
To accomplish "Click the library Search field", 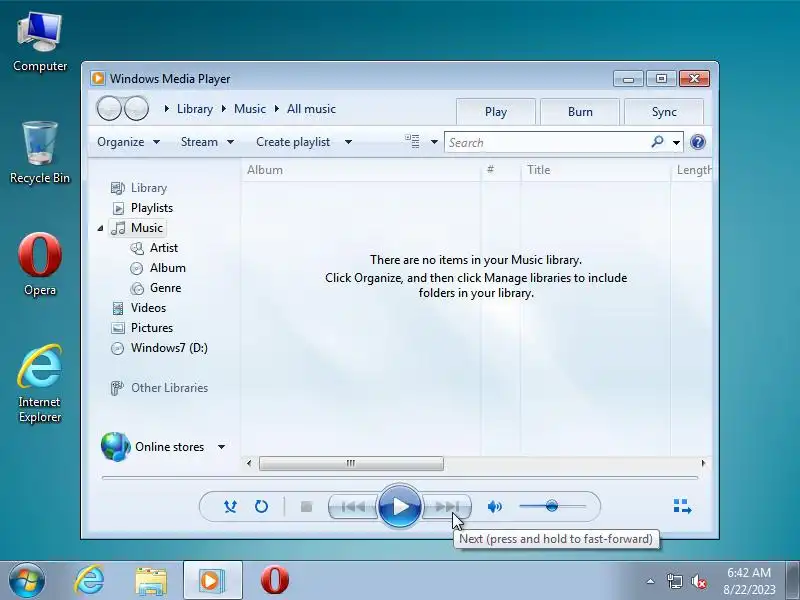I will click(546, 142).
